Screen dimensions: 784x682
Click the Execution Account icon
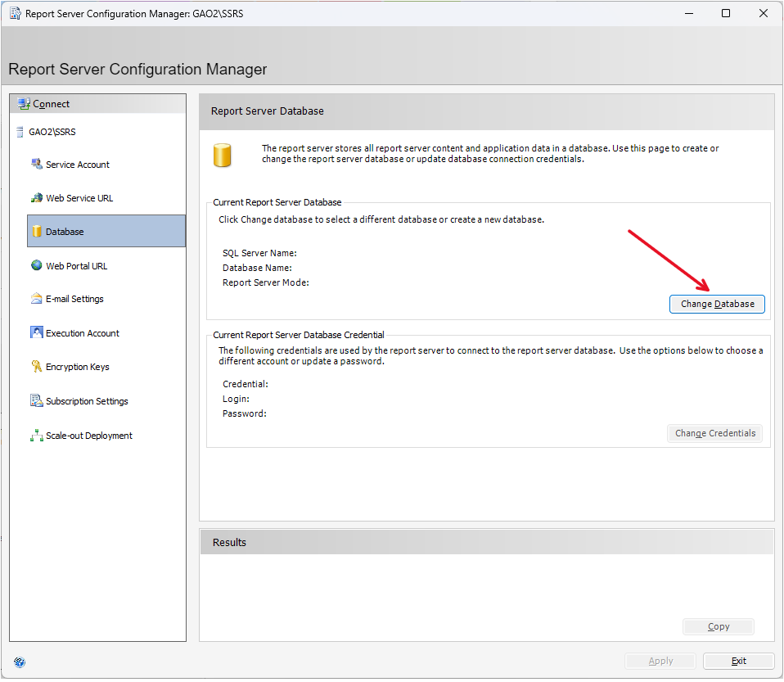[x=37, y=332]
